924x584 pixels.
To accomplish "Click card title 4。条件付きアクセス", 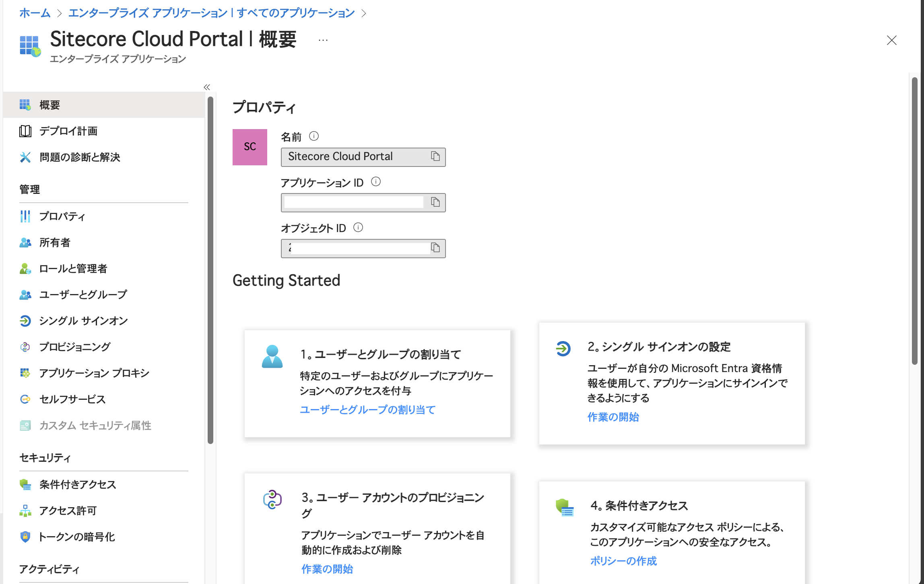I will [639, 506].
